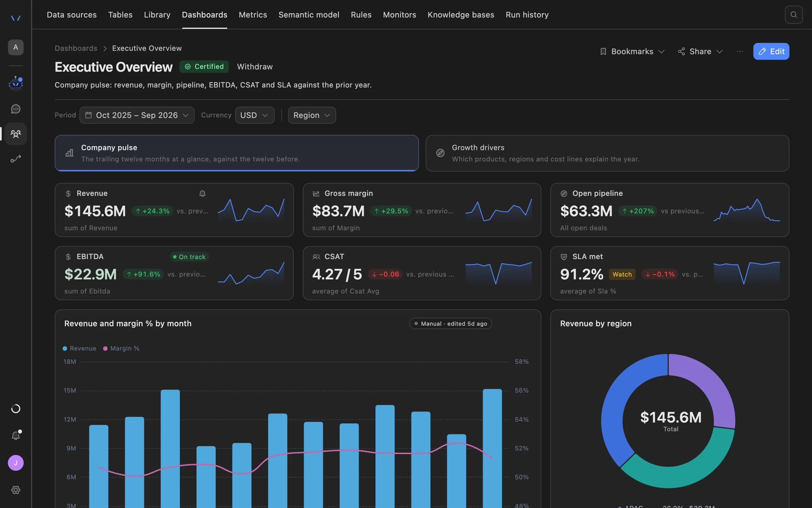Screen dimensions: 812x508
Task: Click the CSAT people icon
Action: 316,257
